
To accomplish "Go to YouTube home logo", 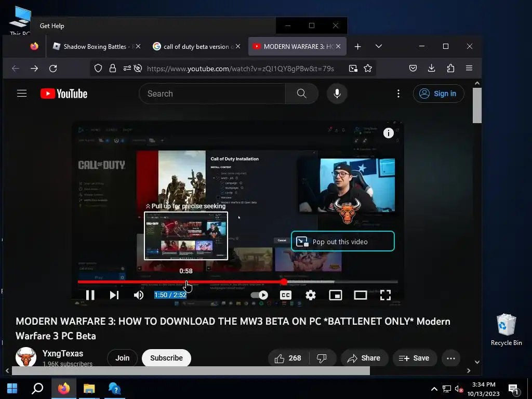I will pos(64,94).
